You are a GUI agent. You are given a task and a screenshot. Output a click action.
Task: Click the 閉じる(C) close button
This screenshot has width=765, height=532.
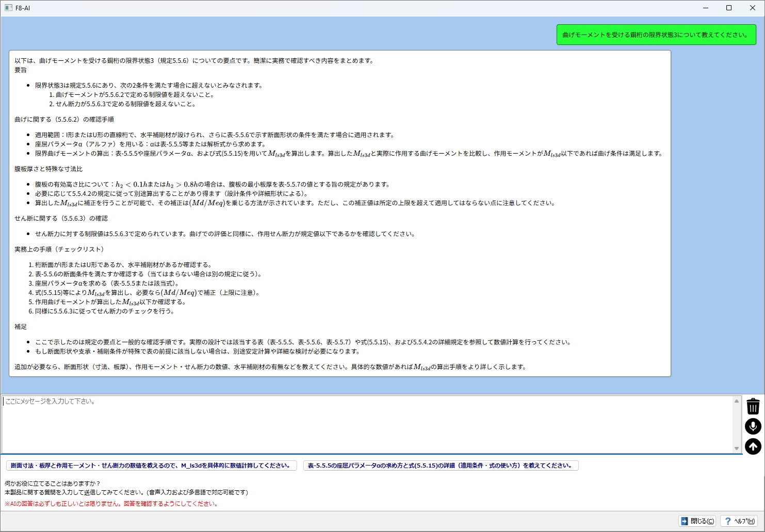click(x=697, y=521)
